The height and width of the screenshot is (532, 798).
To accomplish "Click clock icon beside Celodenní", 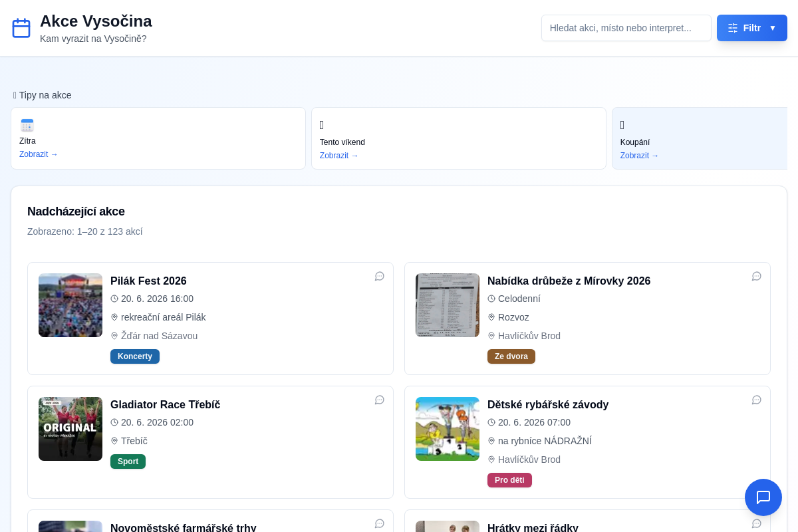I will [x=491, y=299].
